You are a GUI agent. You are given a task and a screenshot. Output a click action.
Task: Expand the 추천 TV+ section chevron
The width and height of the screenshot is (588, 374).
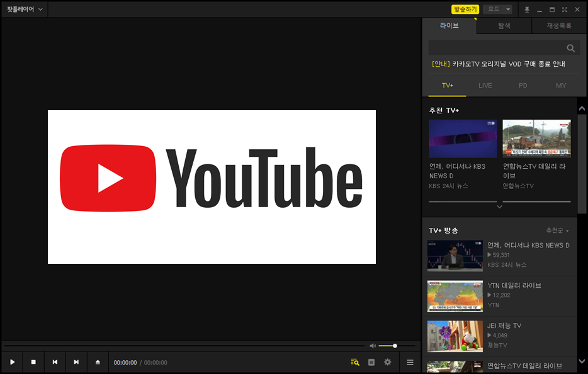coord(499,207)
